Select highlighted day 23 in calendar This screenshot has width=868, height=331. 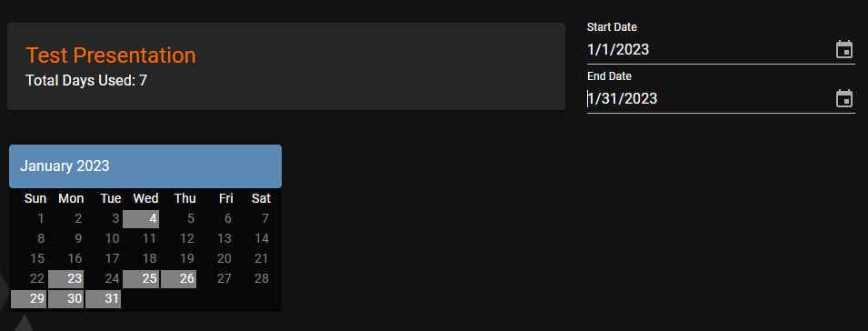pos(65,278)
